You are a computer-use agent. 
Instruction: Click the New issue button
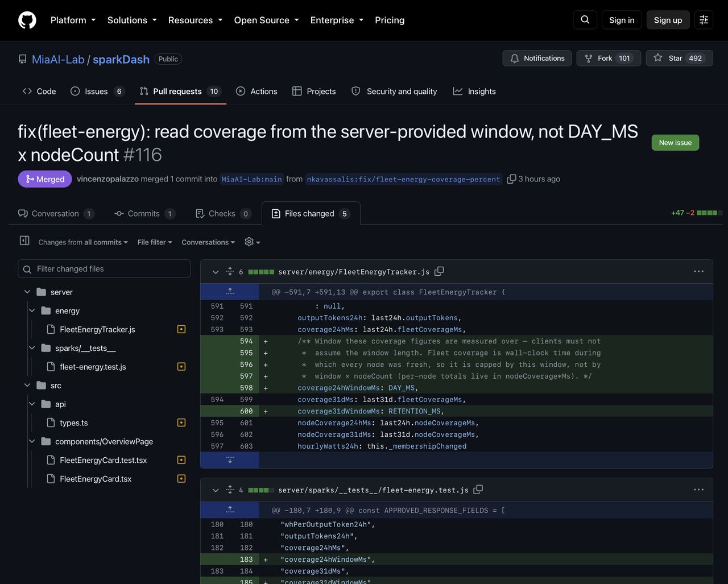click(x=675, y=143)
